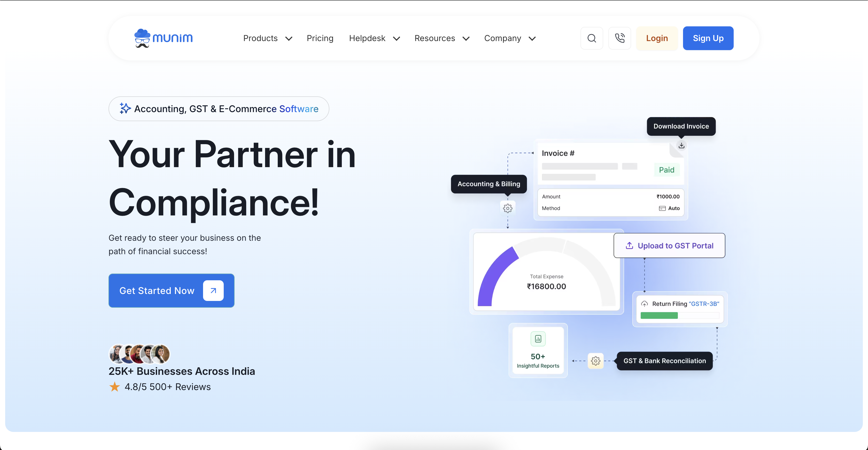Image resolution: width=868 pixels, height=450 pixels.
Task: Click the Invoice # heading
Action: pos(558,153)
